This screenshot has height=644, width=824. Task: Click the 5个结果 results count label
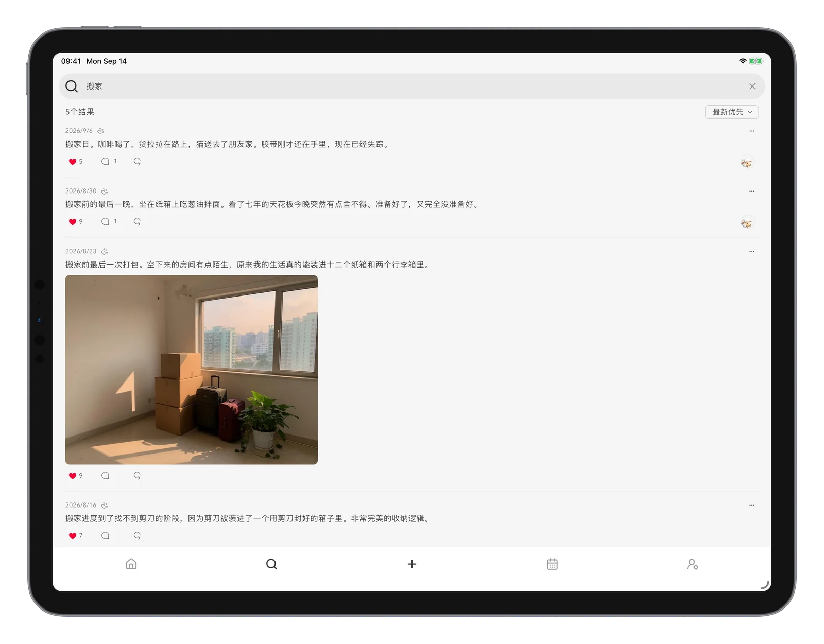tap(80, 112)
